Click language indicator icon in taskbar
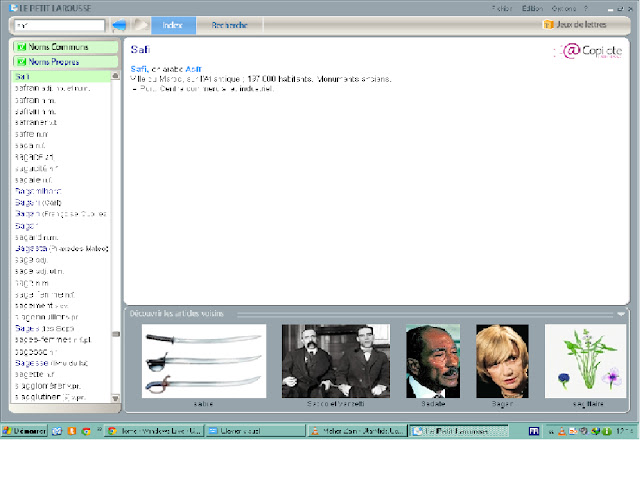 (534, 431)
